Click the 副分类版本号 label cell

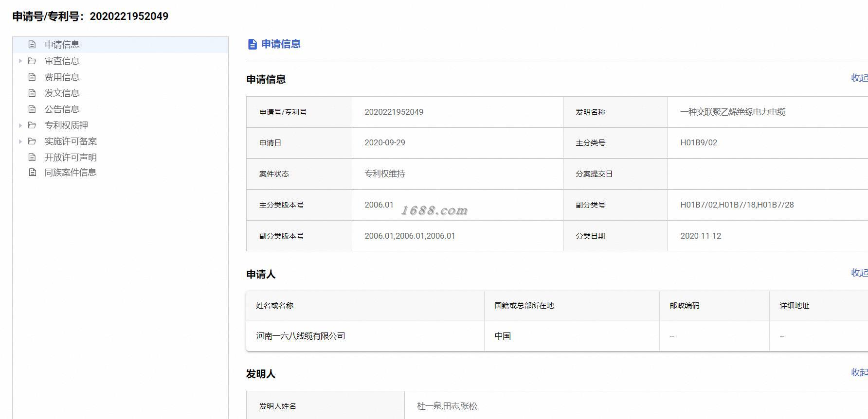coord(299,236)
